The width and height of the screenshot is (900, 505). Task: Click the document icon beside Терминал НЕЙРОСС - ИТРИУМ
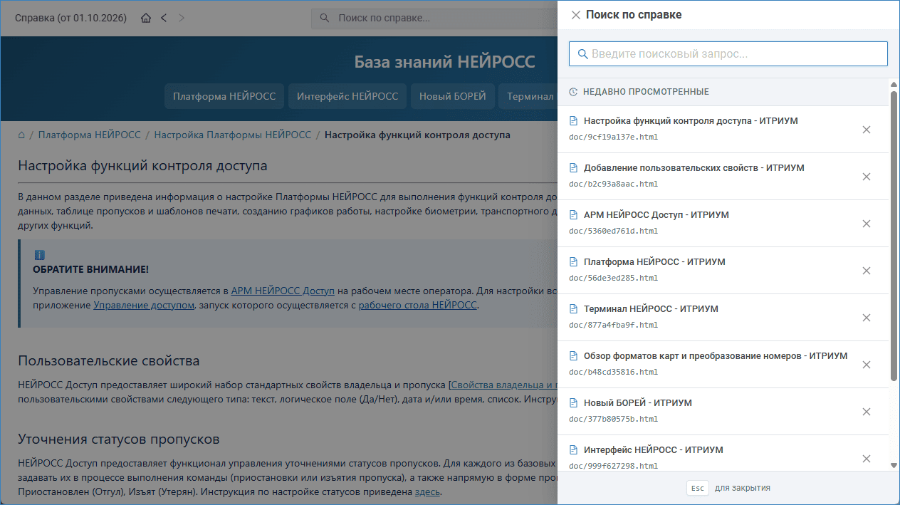tap(573, 309)
